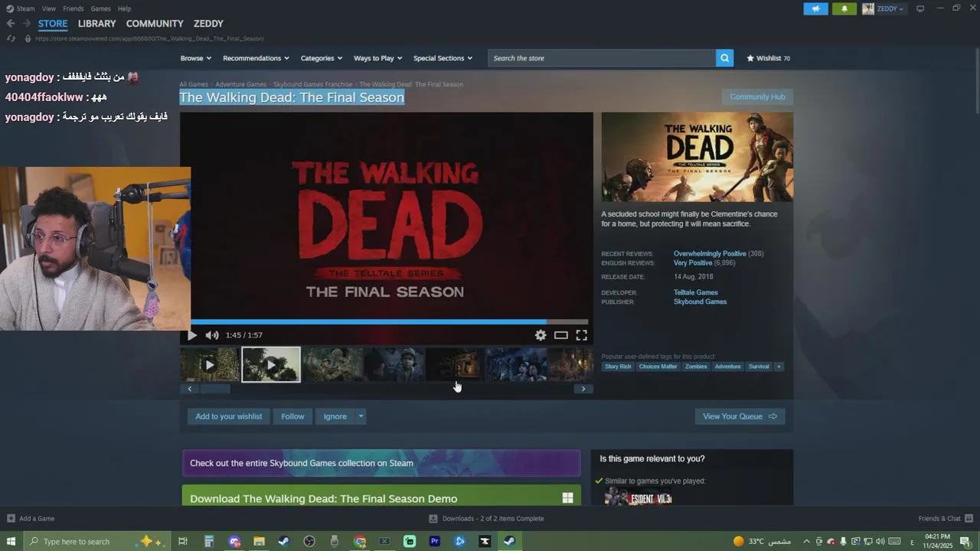
Task: Open the Windows Start menu
Action: (x=11, y=541)
